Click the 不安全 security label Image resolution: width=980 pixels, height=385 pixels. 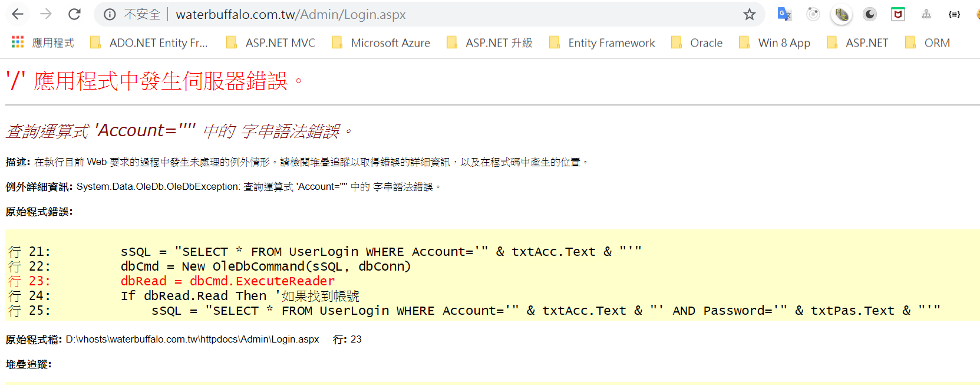coord(142,14)
